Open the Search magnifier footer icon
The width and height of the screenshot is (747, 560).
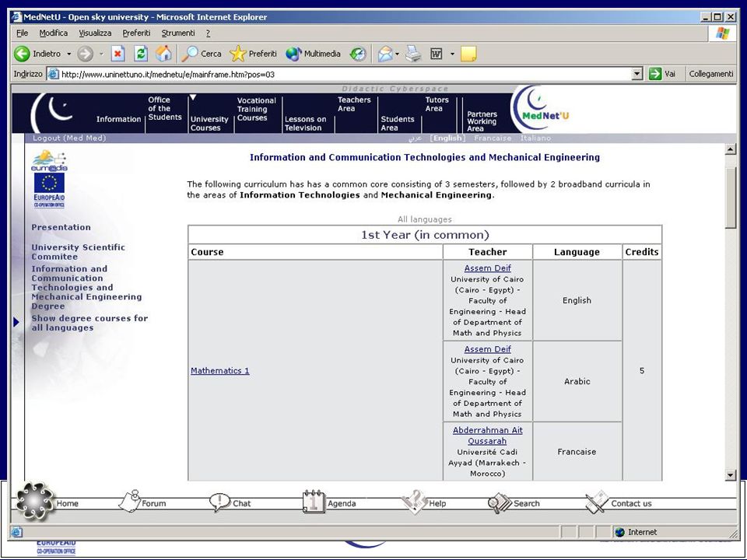tap(500, 503)
